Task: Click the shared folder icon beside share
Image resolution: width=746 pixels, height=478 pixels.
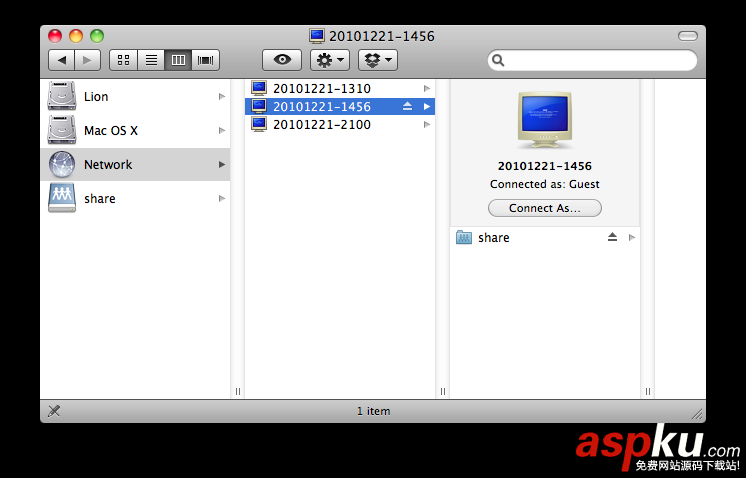Action: [x=463, y=237]
